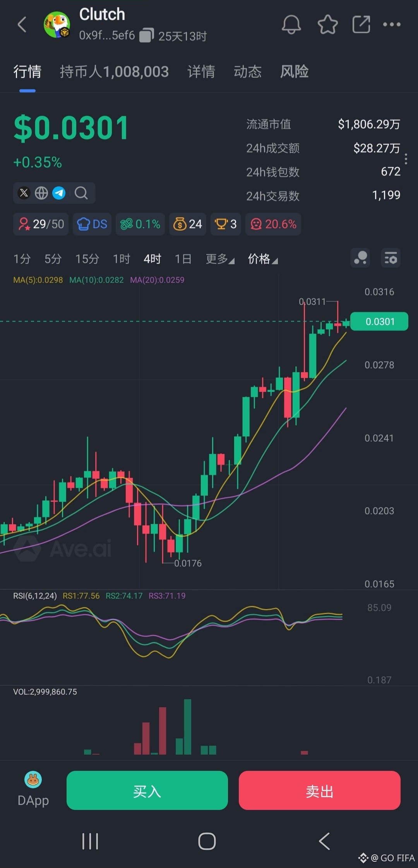Select the 1日 timeframe
This screenshot has height=868, width=418.
[183, 259]
